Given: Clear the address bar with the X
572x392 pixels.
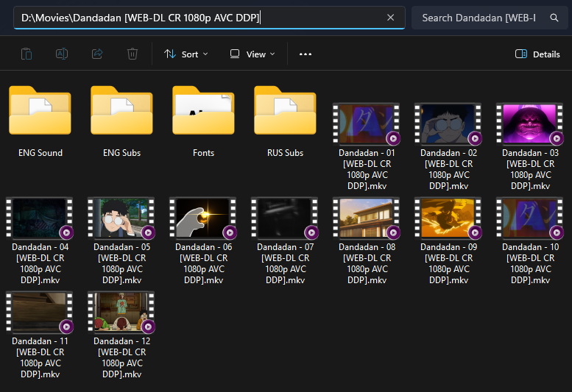Looking at the screenshot, I should 390,18.
